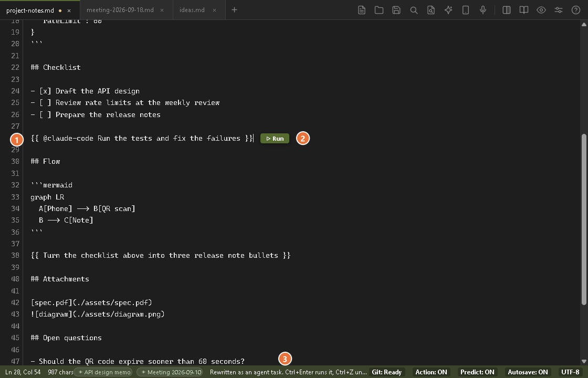Click line number 22 in gutter

(x=15, y=68)
